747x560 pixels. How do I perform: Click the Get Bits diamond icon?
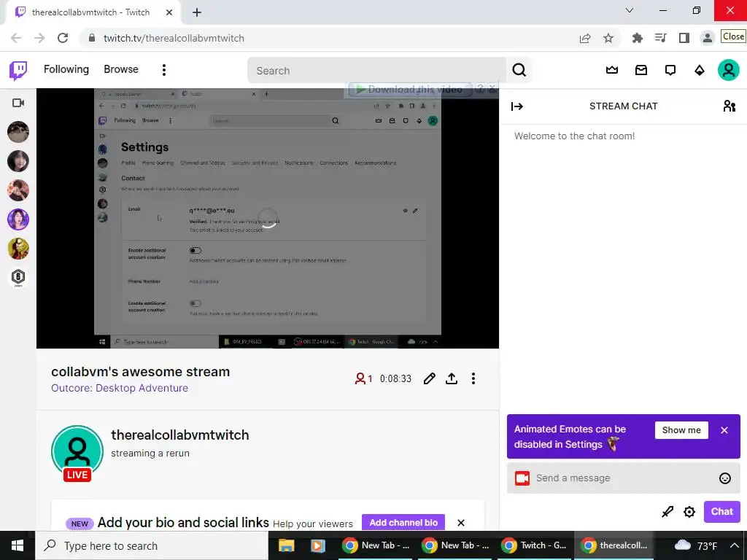700,71
